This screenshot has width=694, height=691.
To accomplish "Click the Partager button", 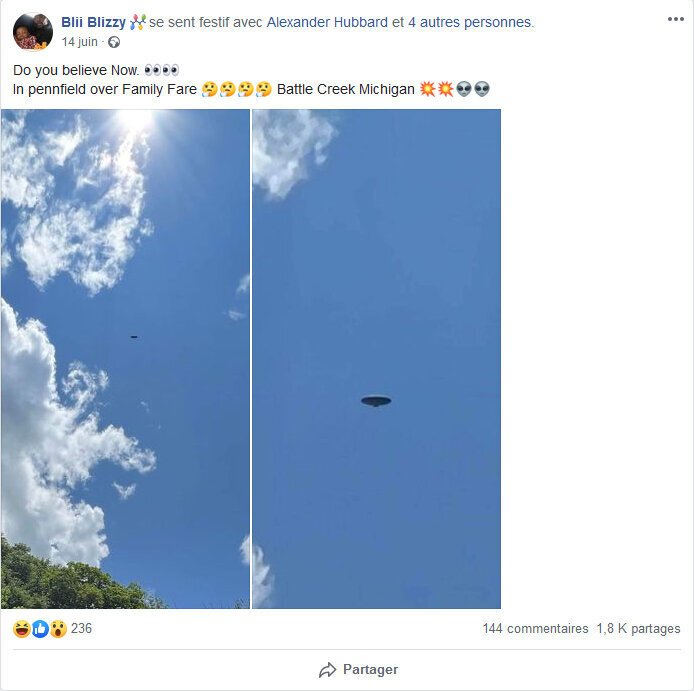I will (358, 669).
